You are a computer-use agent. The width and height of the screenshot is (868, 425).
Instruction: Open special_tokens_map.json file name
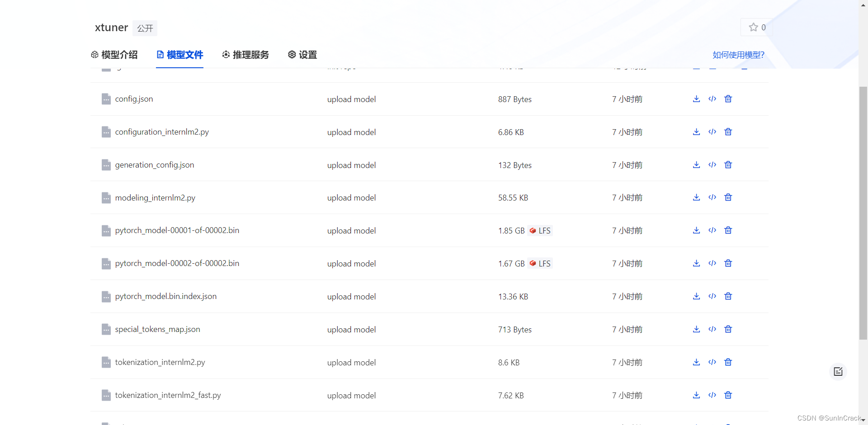click(157, 329)
